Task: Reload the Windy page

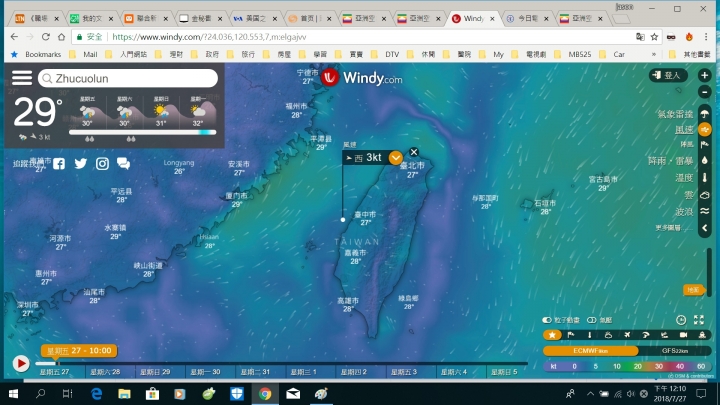Action: (45, 37)
